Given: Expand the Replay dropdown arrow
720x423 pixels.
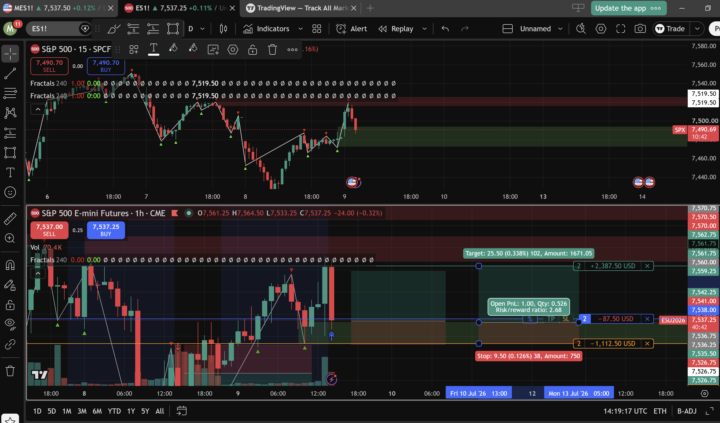Looking at the screenshot, I should pyautogui.click(x=424, y=28).
